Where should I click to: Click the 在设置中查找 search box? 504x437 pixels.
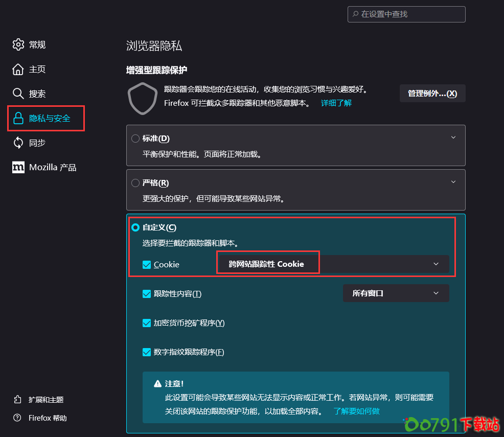(406, 14)
